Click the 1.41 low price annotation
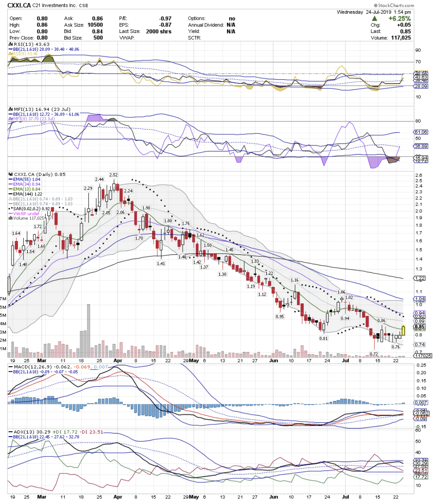Screen dimensions: 439x504 click(161, 263)
